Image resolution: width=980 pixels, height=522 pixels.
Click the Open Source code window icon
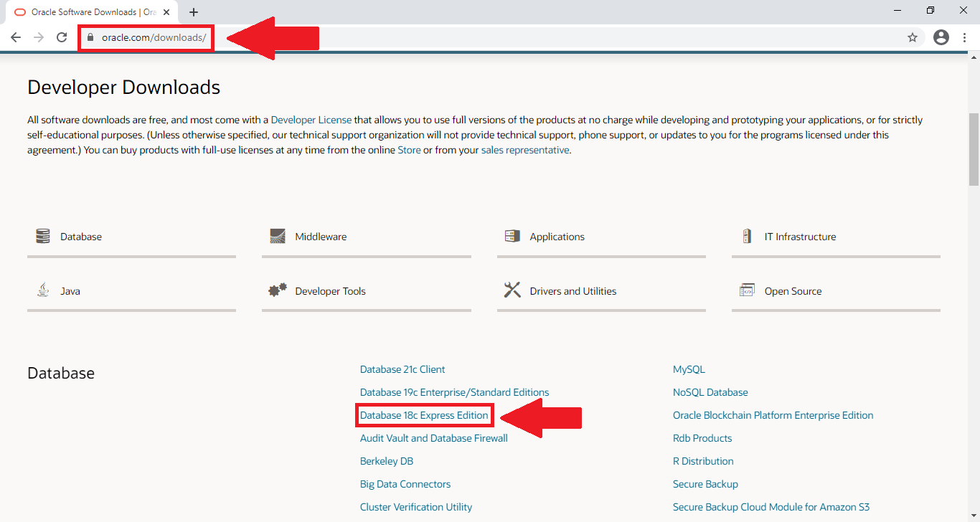click(x=747, y=290)
